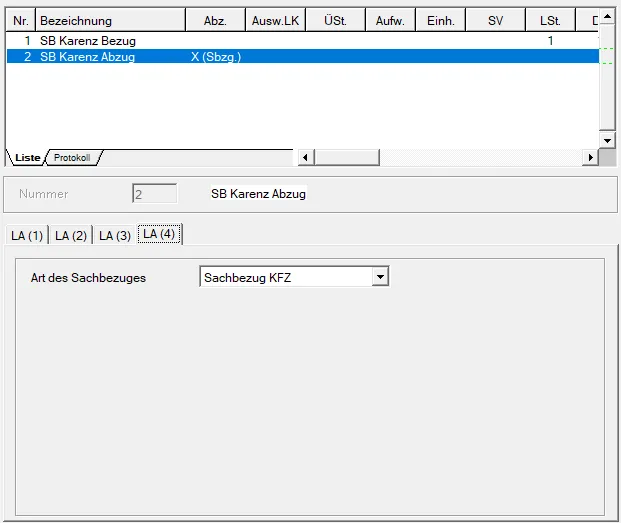Click the vertical scrollbar up arrow
Image resolution: width=621 pixels, height=523 pixels.
[607, 16]
